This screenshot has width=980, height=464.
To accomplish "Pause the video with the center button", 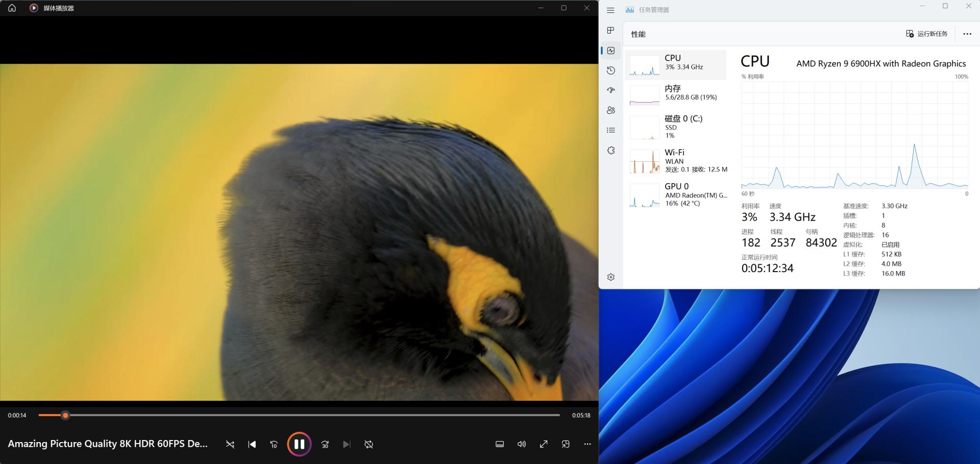I will [299, 444].
